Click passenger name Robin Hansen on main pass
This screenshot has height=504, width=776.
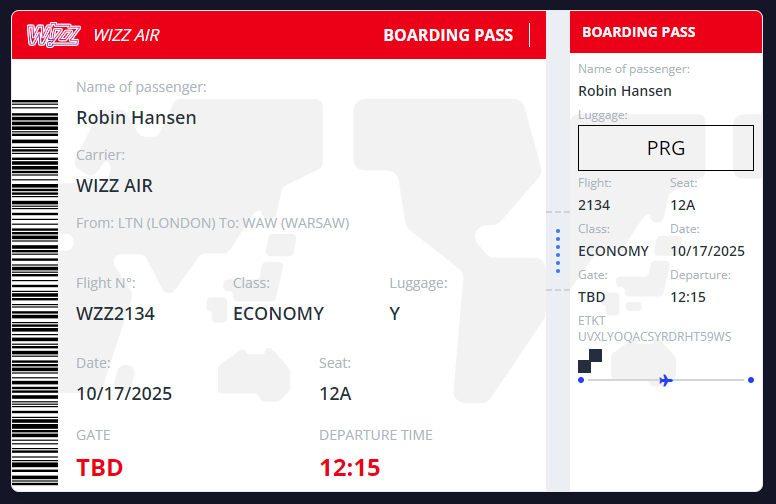click(136, 117)
